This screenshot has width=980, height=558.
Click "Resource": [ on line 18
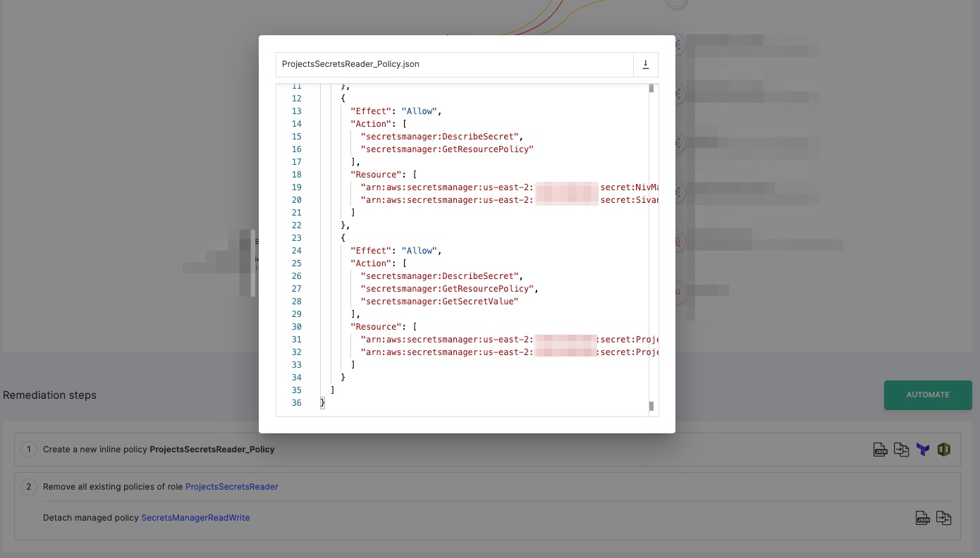click(384, 175)
